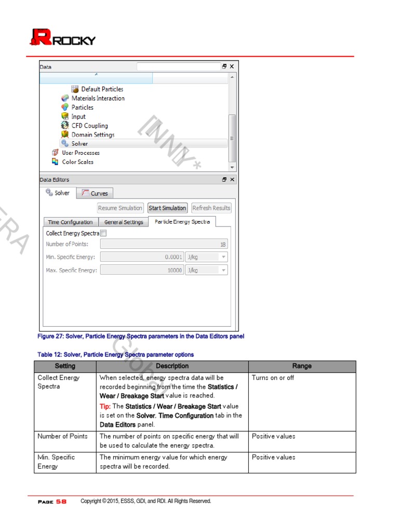Click the copyright footer text
Viewport: 399px width, 532px height.
tap(146, 501)
